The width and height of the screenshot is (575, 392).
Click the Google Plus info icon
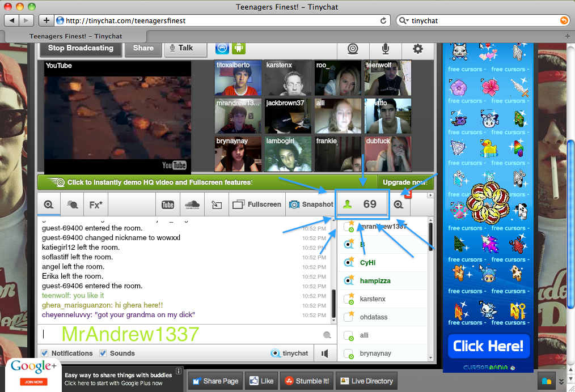pyautogui.click(x=179, y=371)
